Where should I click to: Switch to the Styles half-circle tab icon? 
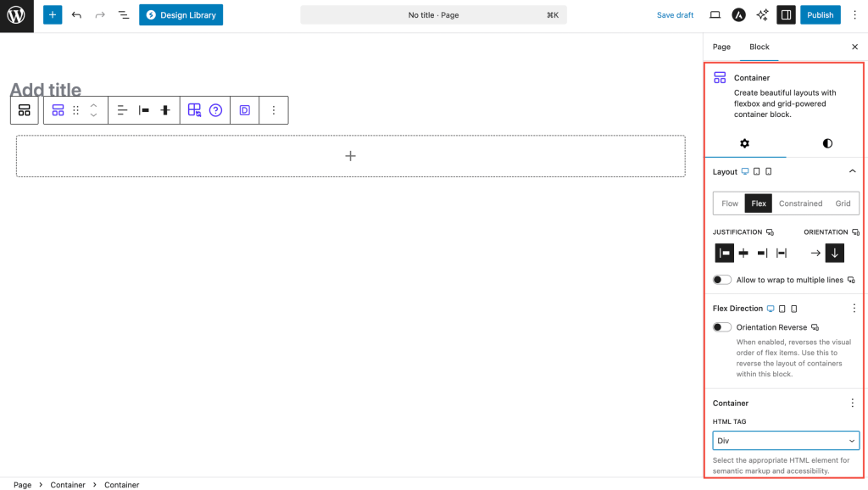827,143
